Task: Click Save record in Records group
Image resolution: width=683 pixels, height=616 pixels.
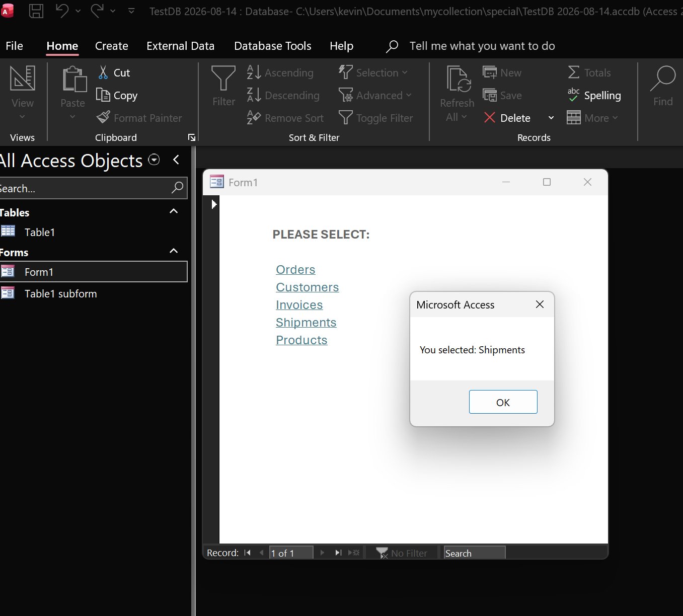Action: click(502, 95)
